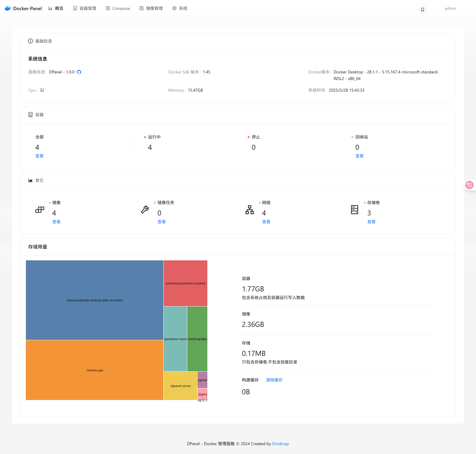Click the 停止 stopped count 0
The height and width of the screenshot is (454, 476).
(x=254, y=147)
